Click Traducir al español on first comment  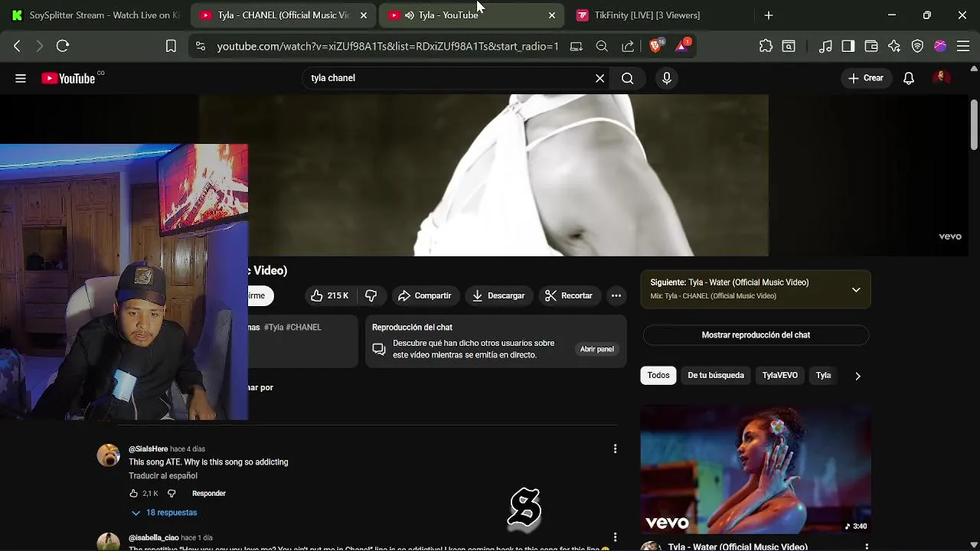tap(163, 476)
